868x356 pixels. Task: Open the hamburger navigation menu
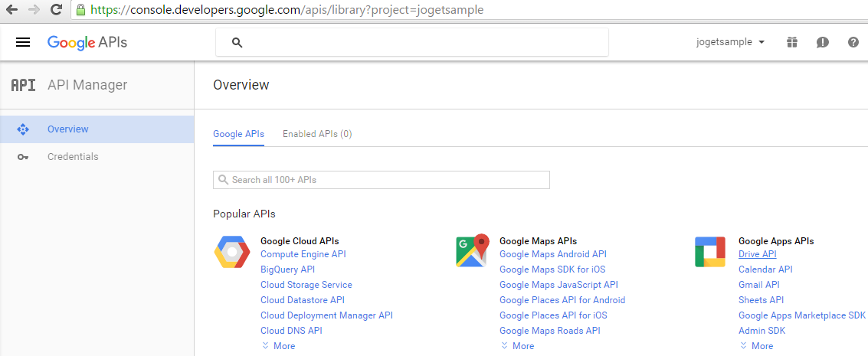[23, 42]
